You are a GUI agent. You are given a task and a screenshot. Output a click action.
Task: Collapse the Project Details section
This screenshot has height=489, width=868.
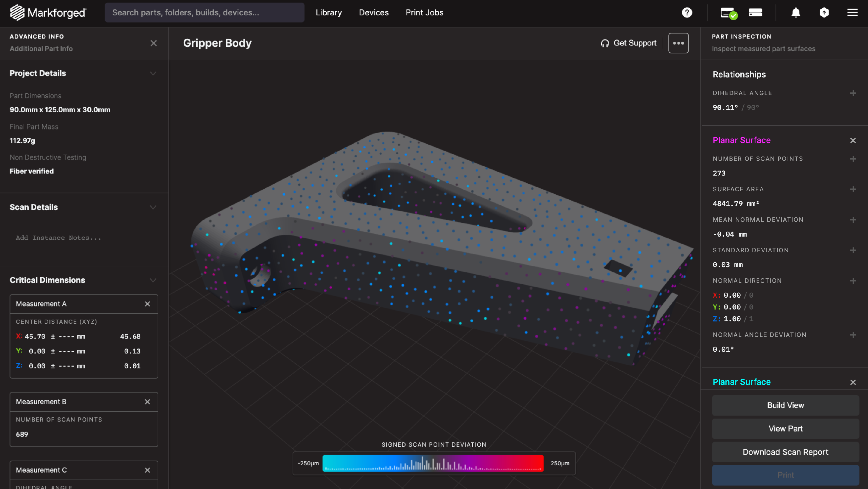(x=153, y=73)
